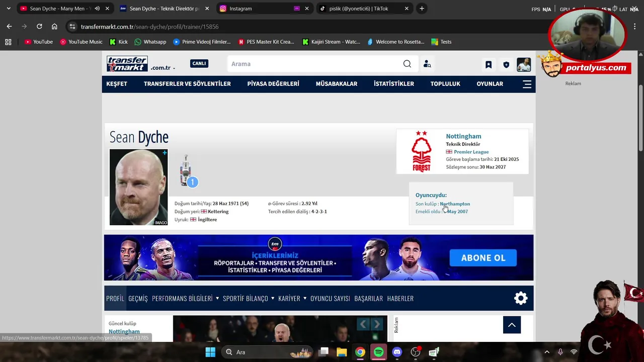Screen dimensions: 644x362
Task: Open site information icon in the address bar
Action: coord(72,27)
